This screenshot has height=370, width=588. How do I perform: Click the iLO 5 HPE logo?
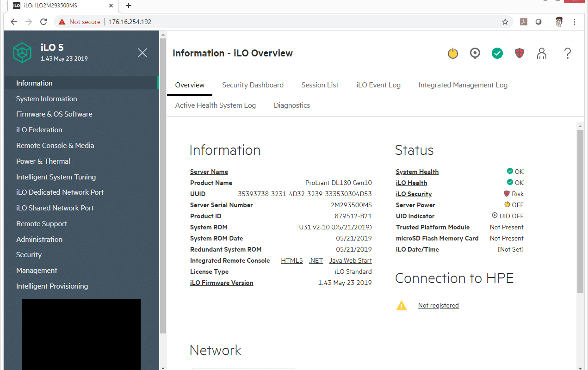pyautogui.click(x=22, y=53)
